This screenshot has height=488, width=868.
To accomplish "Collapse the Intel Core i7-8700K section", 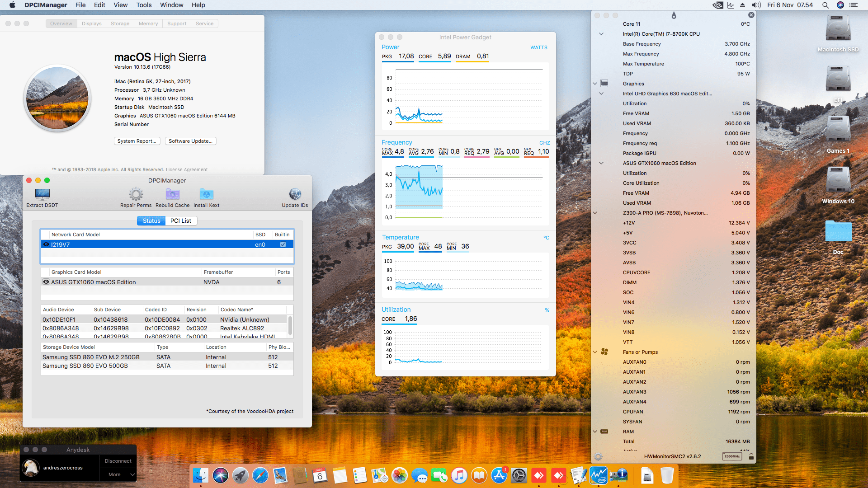I will (601, 33).
